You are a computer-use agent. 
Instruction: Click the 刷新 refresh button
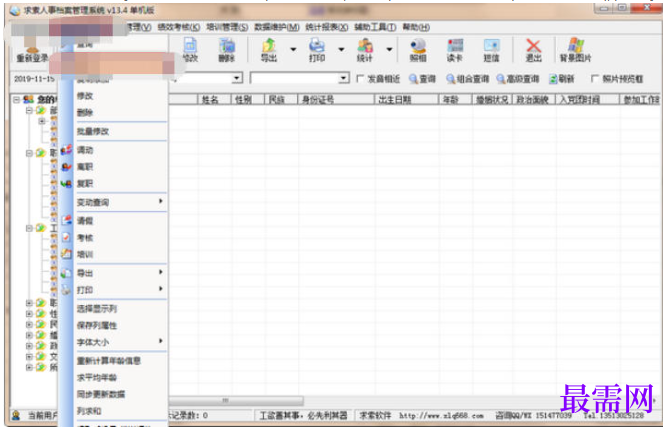(x=561, y=78)
